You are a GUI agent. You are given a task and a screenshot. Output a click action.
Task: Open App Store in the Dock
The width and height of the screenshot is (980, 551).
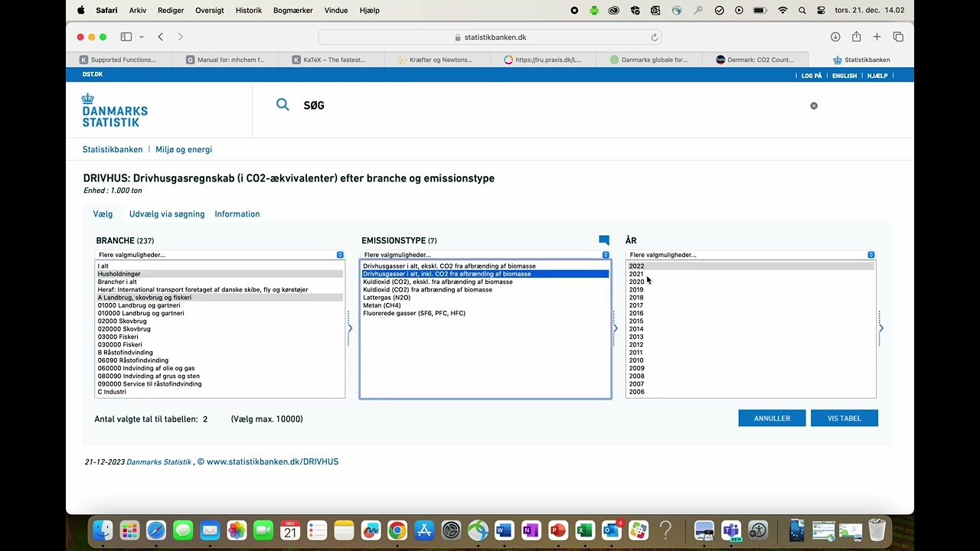[423, 530]
